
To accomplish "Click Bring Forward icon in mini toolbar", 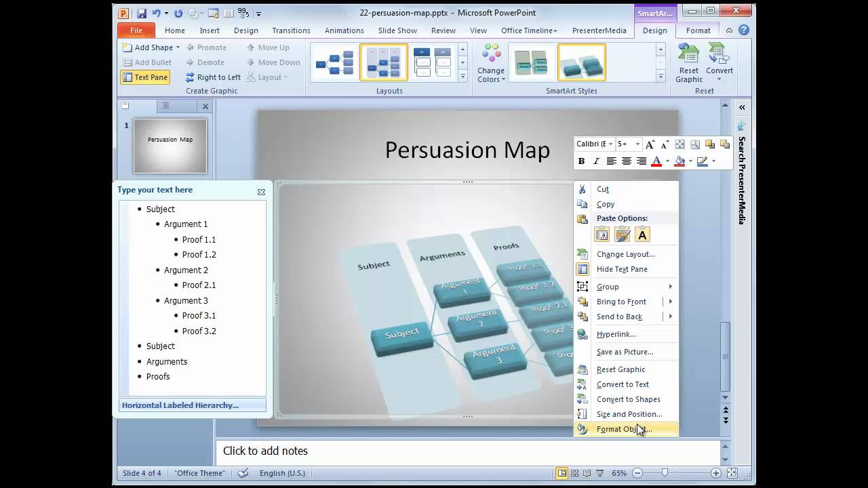I will (710, 144).
